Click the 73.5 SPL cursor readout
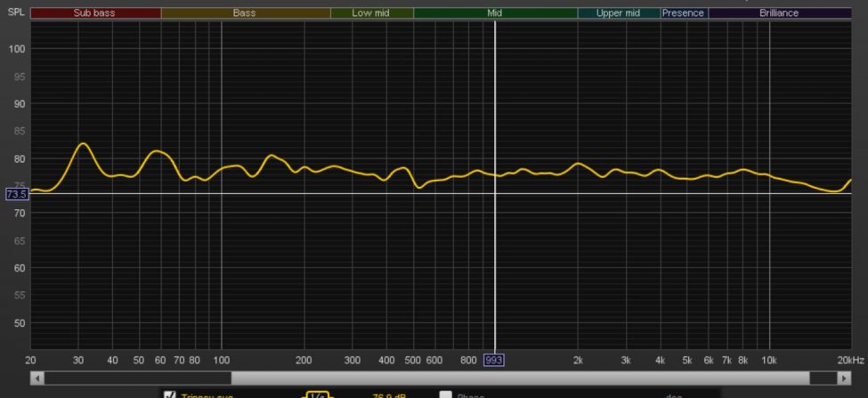The image size is (868, 398). (x=17, y=193)
